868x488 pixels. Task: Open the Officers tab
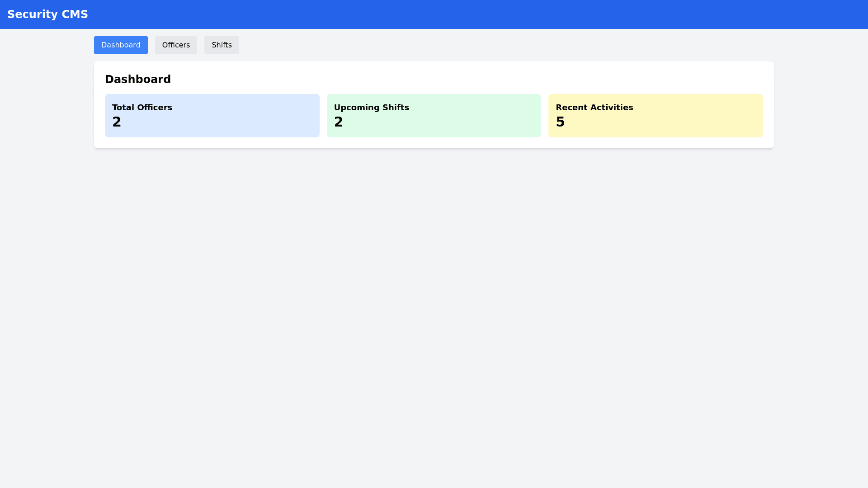tap(176, 45)
